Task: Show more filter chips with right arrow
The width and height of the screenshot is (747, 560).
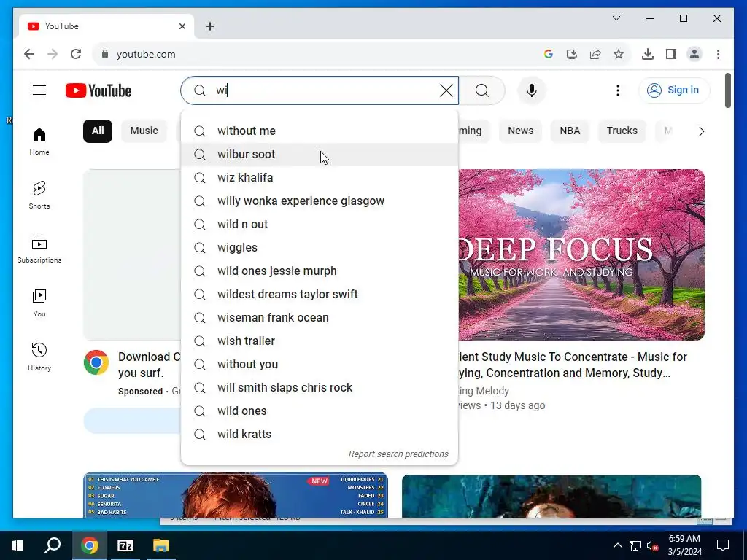Action: (x=701, y=131)
